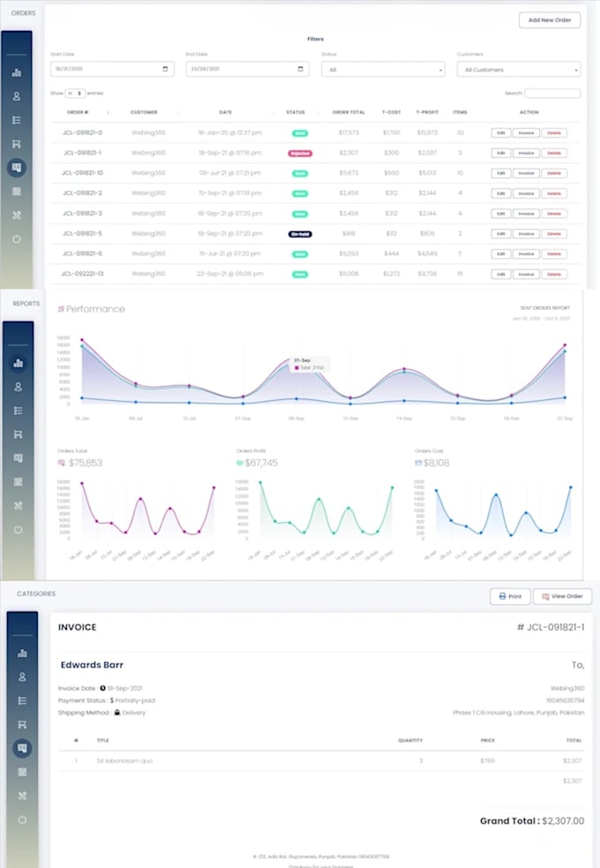Open Invoice for order JCL-091821-1
Screen dimensions: 600x868
click(526, 154)
